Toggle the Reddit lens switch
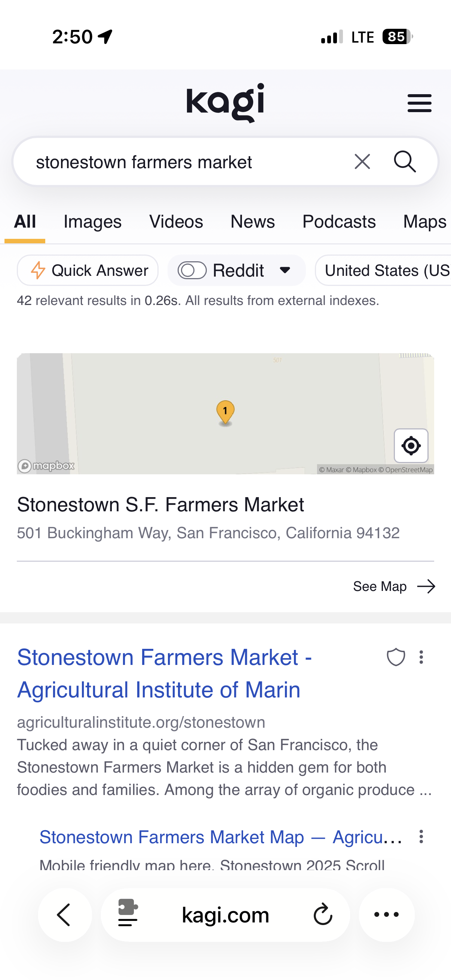The image size is (451, 980). [x=192, y=271]
